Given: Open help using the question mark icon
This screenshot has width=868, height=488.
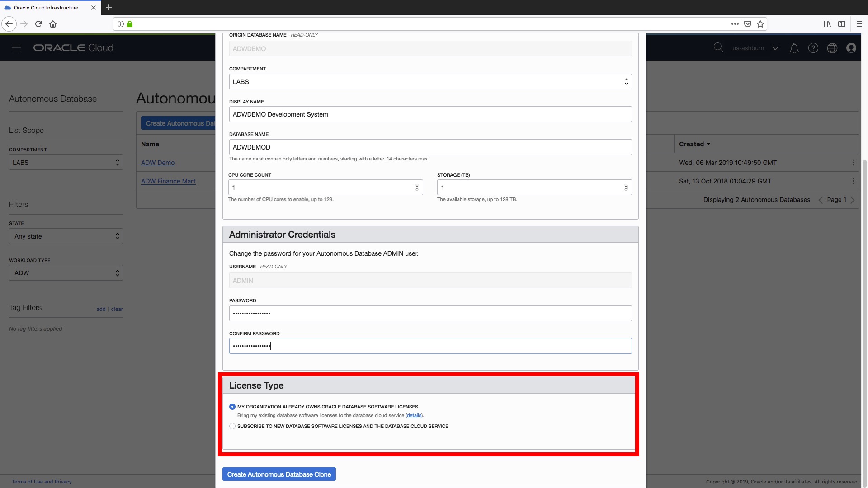Looking at the screenshot, I should point(813,47).
